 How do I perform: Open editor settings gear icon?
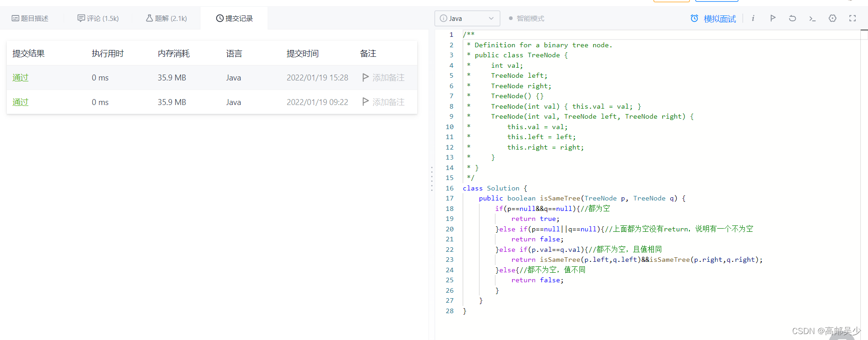point(833,18)
